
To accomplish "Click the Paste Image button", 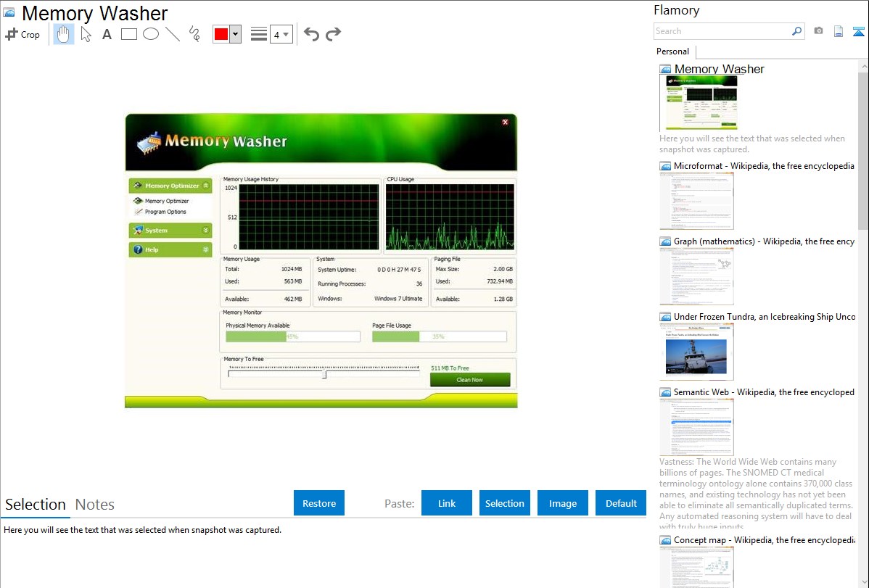I will point(563,503).
